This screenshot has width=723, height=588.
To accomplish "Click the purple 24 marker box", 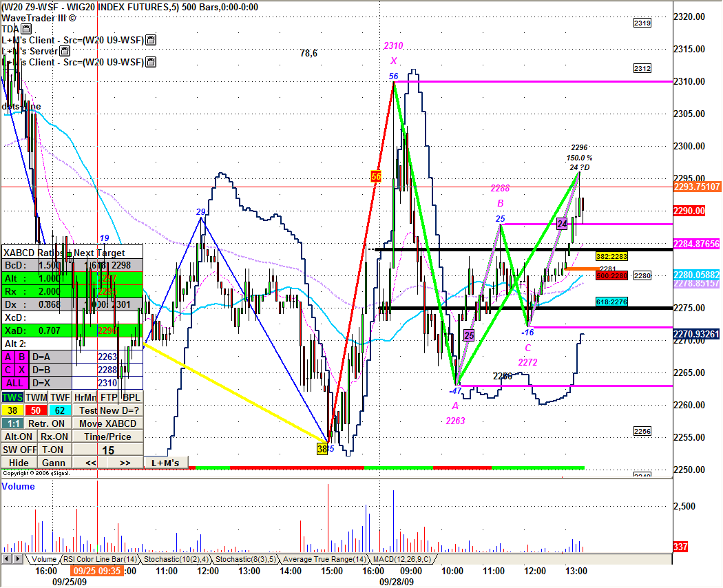I will [562, 224].
